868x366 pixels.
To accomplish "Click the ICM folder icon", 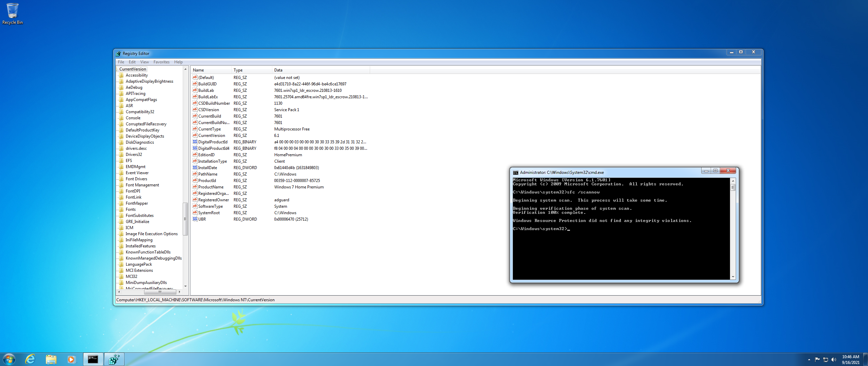I will pos(121,228).
